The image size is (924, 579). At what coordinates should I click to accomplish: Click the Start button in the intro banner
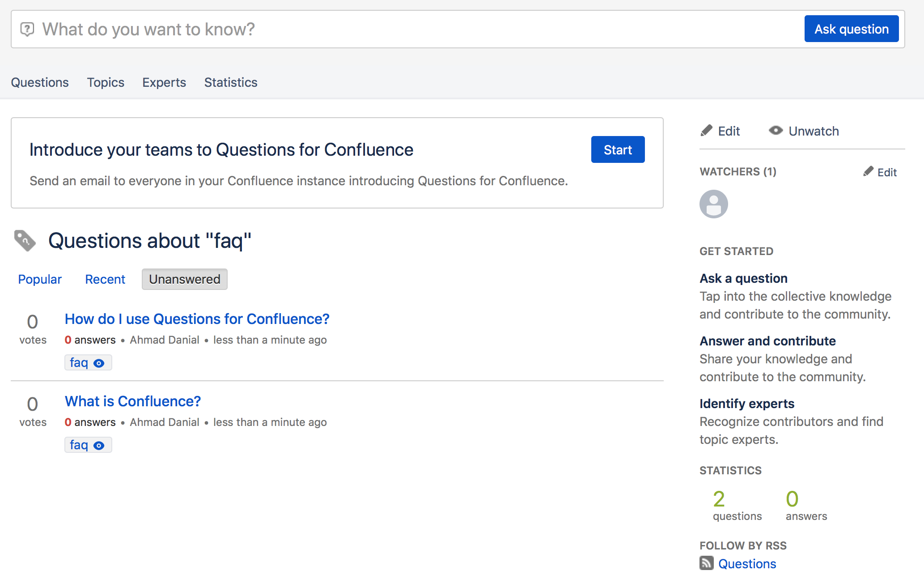click(x=618, y=149)
